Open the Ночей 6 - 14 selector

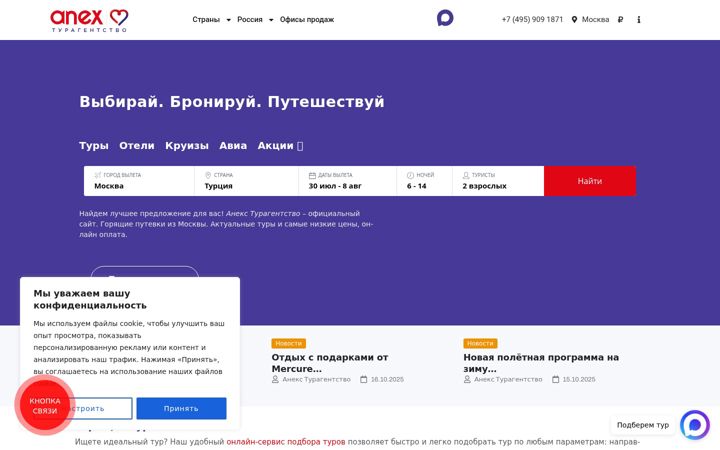(425, 181)
